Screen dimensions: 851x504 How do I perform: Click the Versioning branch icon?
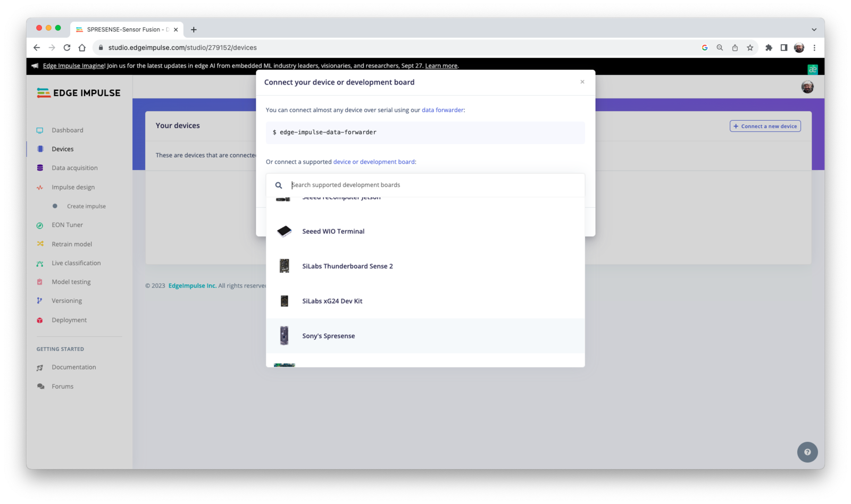(x=40, y=301)
